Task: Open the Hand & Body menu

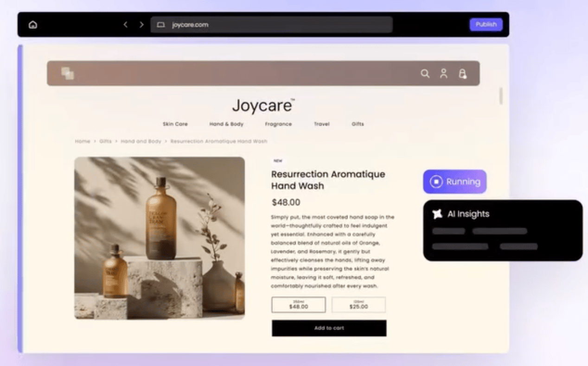Action: (x=226, y=124)
